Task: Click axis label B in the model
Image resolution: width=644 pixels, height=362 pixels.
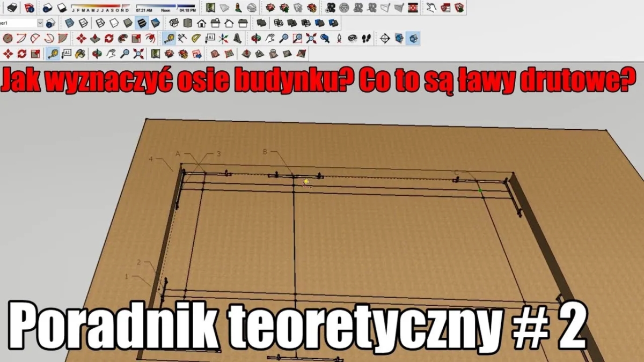Action: point(265,152)
